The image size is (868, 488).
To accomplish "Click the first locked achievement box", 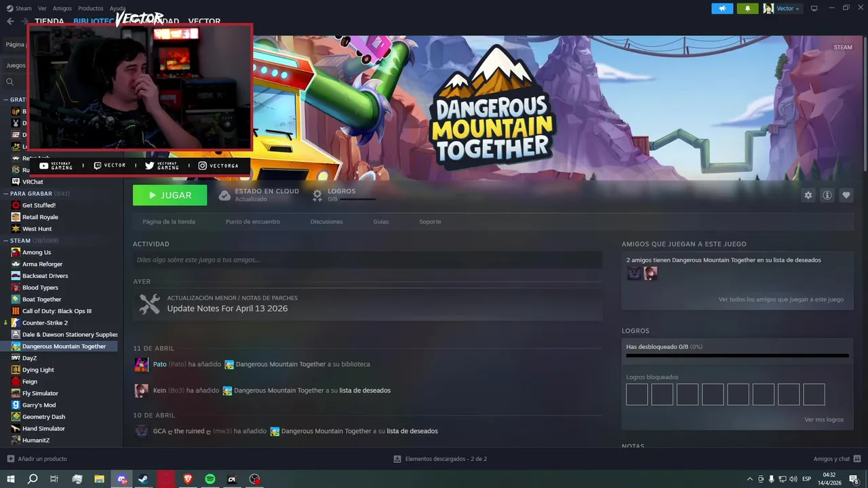I will pyautogui.click(x=637, y=394).
